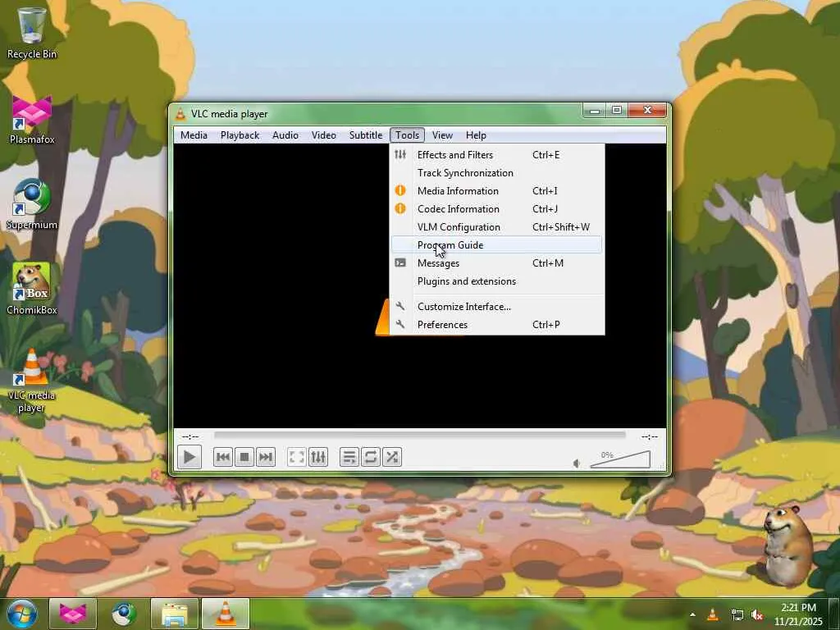The width and height of the screenshot is (840, 630).
Task: Adjust the volume slider
Action: click(620, 459)
